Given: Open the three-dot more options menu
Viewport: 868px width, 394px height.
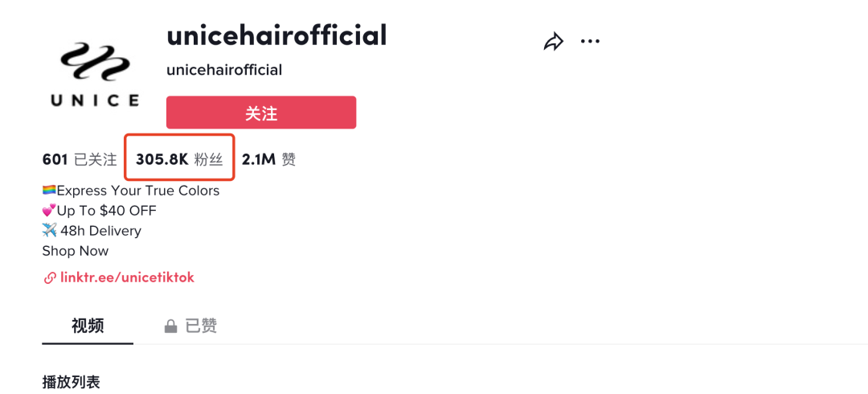Looking at the screenshot, I should pos(590,42).
